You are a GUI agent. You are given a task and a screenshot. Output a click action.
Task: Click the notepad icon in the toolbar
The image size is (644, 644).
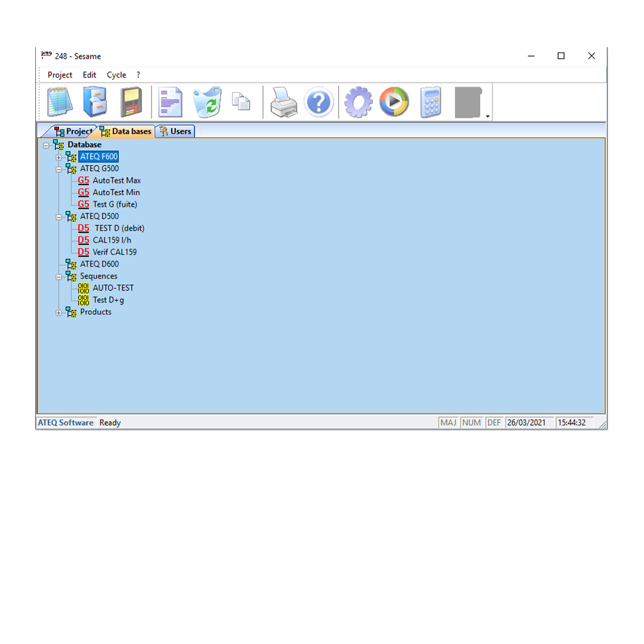[x=60, y=102]
